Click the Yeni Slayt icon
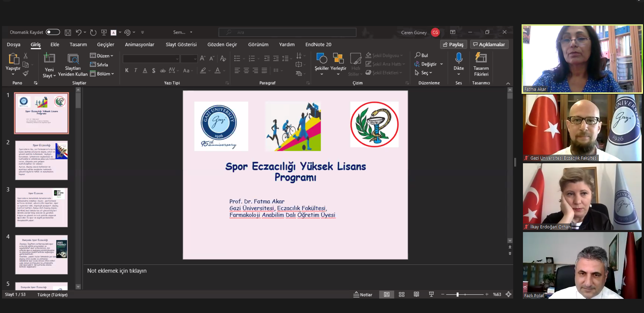This screenshot has height=313, width=644. coord(49,58)
